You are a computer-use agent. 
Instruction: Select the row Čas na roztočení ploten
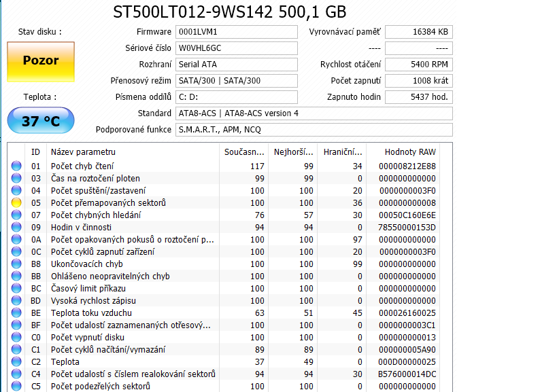pyautogui.click(x=225, y=178)
